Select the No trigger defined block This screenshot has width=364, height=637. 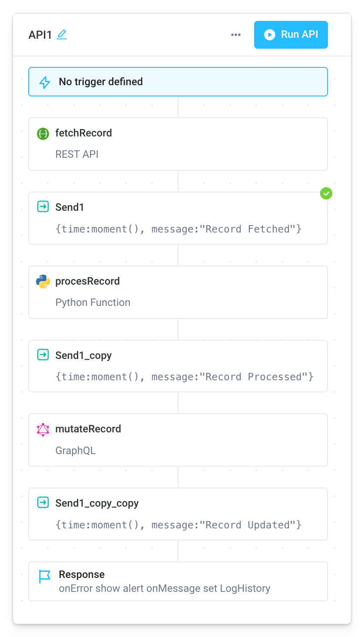tap(178, 82)
